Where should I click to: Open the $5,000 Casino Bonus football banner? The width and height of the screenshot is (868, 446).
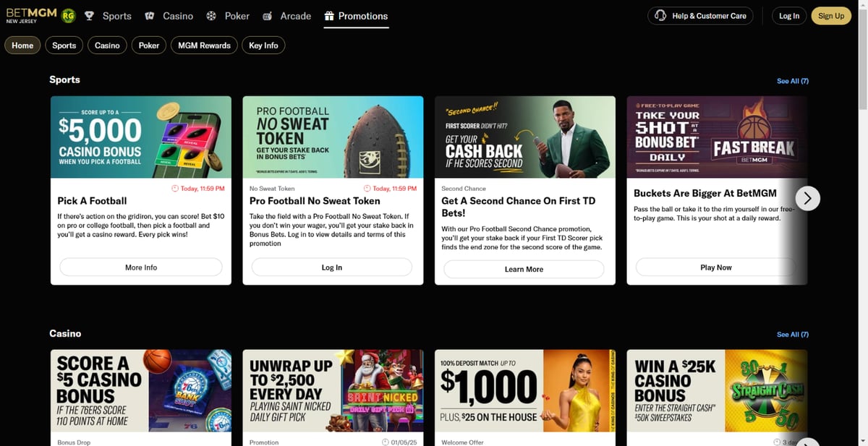(141, 137)
